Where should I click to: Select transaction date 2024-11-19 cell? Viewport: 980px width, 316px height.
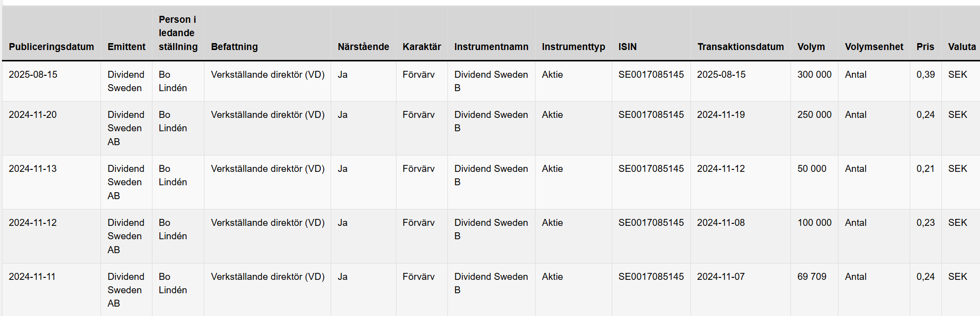coord(721,114)
